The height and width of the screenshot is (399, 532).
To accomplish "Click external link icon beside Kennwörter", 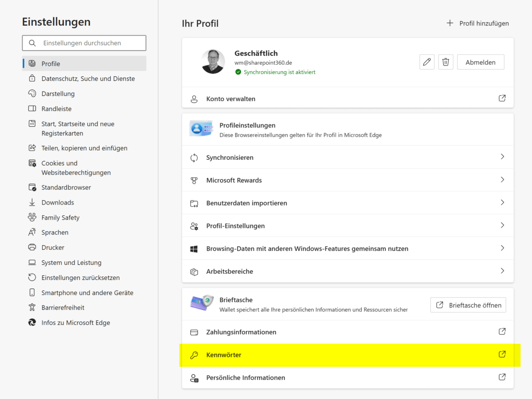I will [502, 354].
